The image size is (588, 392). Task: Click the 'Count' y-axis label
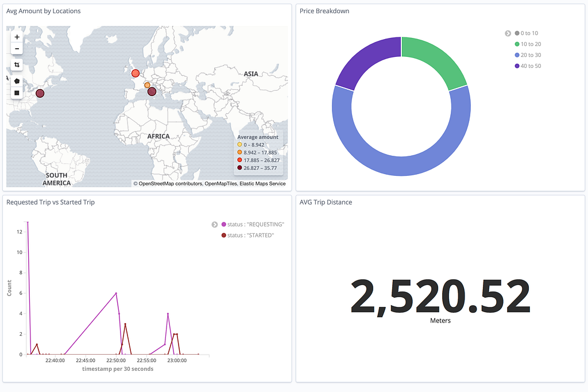point(9,288)
